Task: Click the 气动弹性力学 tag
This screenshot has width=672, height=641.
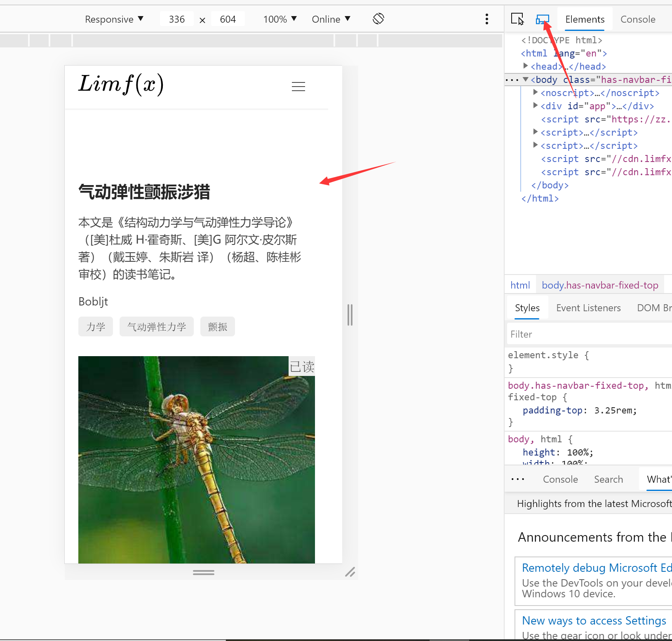Action: (x=157, y=326)
